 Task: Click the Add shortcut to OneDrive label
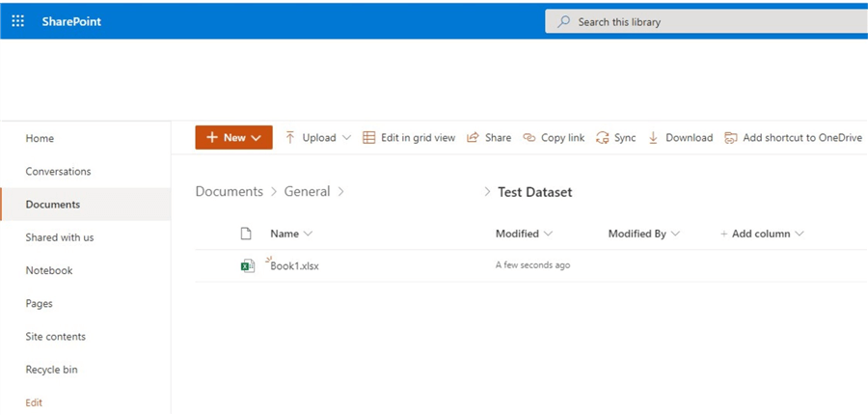point(802,138)
